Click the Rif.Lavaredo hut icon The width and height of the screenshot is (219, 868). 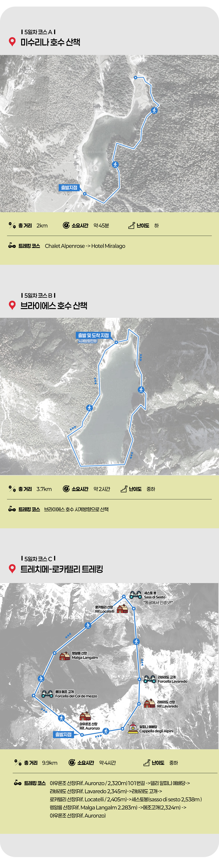[150, 704]
